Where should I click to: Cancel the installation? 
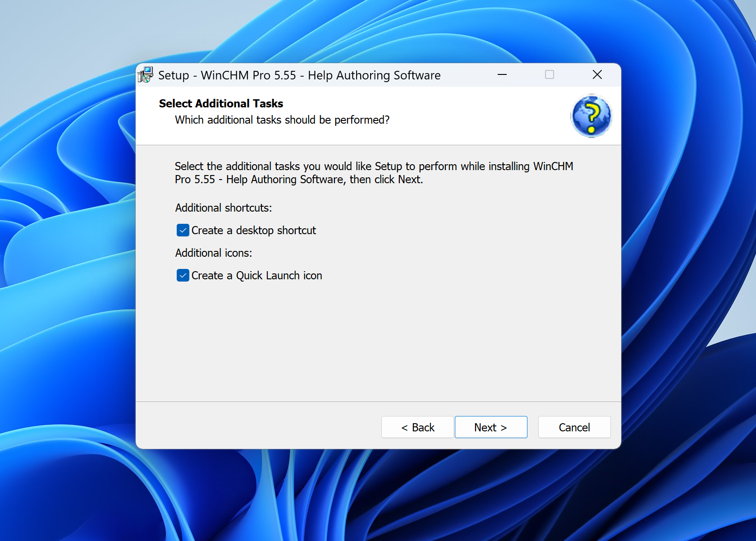(x=574, y=427)
